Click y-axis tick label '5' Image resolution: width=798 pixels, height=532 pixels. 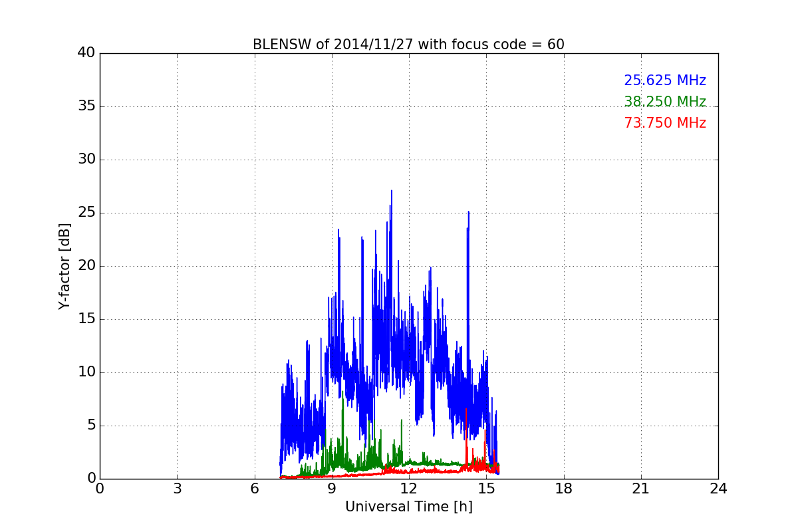click(91, 426)
